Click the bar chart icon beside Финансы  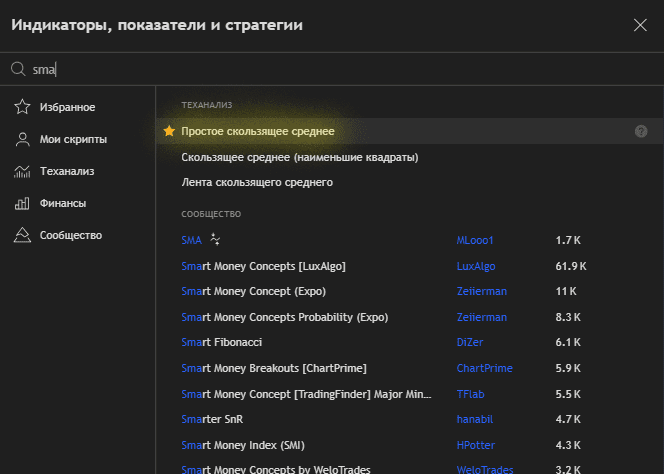pyautogui.click(x=22, y=203)
